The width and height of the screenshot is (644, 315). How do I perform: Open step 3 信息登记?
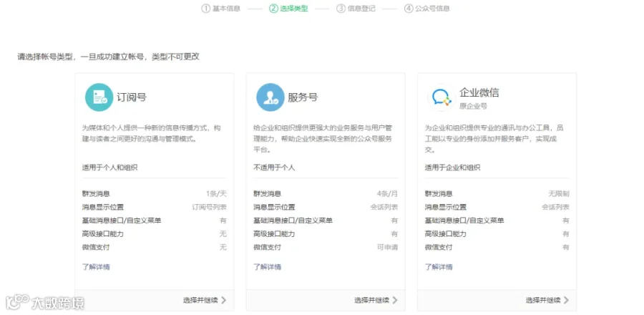(356, 8)
